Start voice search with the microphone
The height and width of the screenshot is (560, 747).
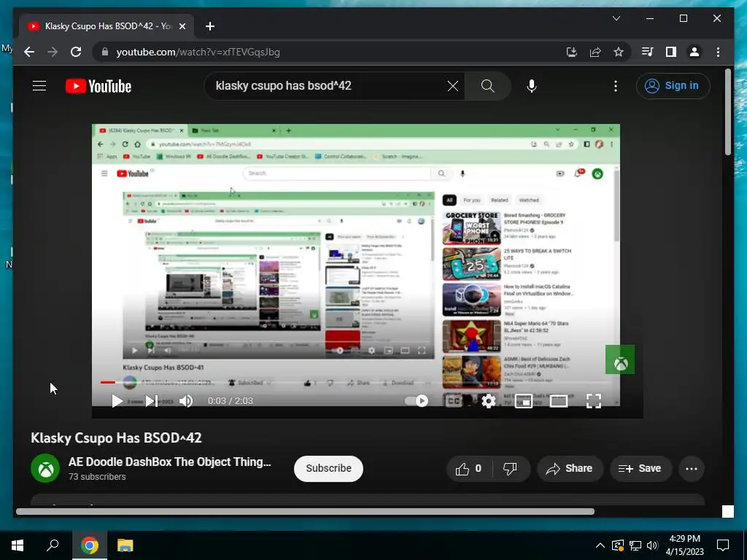[x=532, y=86]
